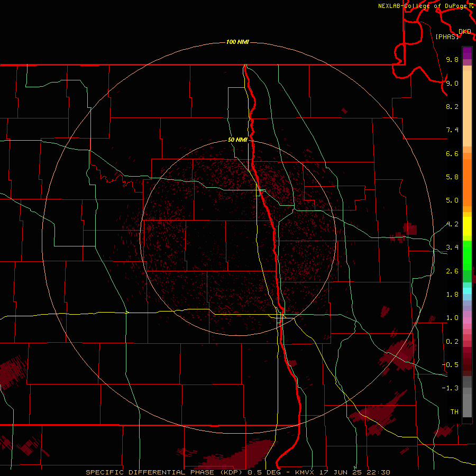
Task: Pick the orange color scale segment
Action: pyautogui.click(x=467, y=183)
